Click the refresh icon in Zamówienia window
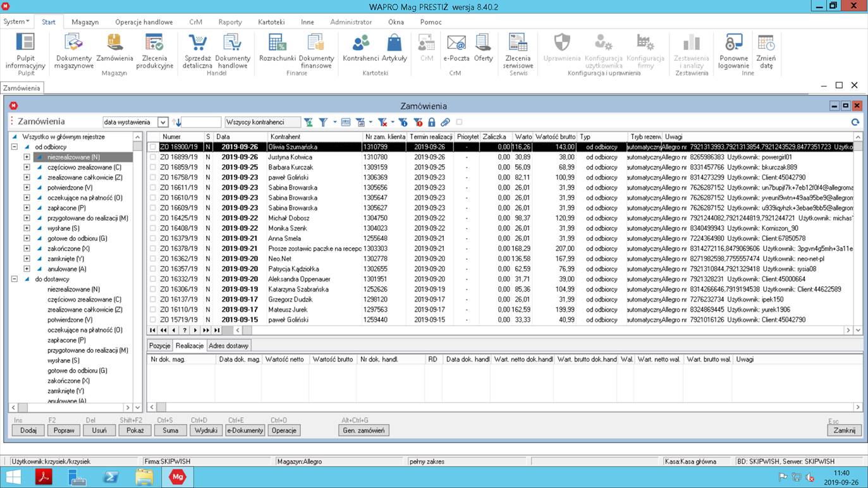This screenshot has width=868, height=488. coord(855,122)
